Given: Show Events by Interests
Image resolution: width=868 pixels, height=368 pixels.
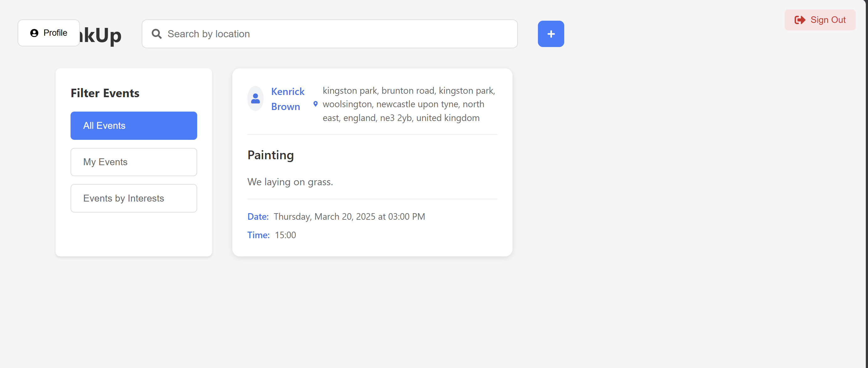Looking at the screenshot, I should click(134, 198).
